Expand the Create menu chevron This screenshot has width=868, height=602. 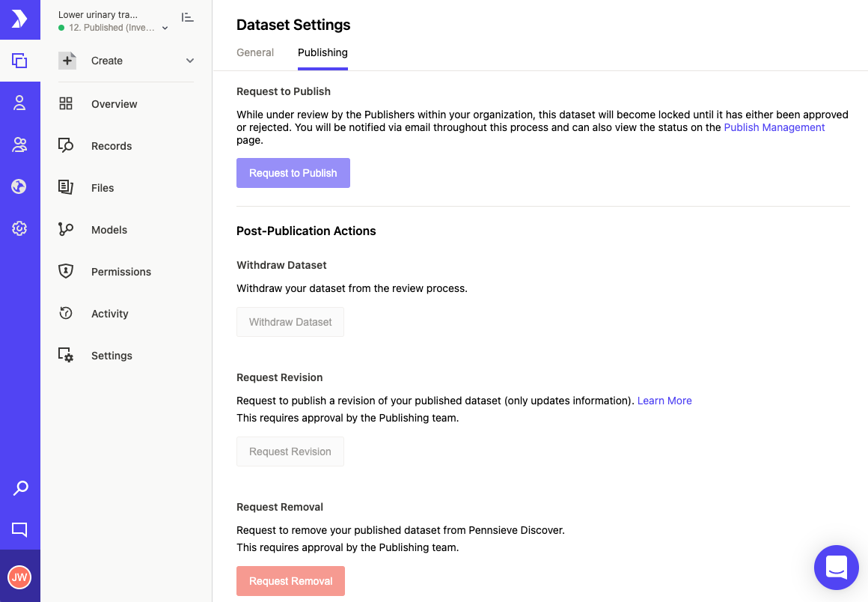(190, 61)
